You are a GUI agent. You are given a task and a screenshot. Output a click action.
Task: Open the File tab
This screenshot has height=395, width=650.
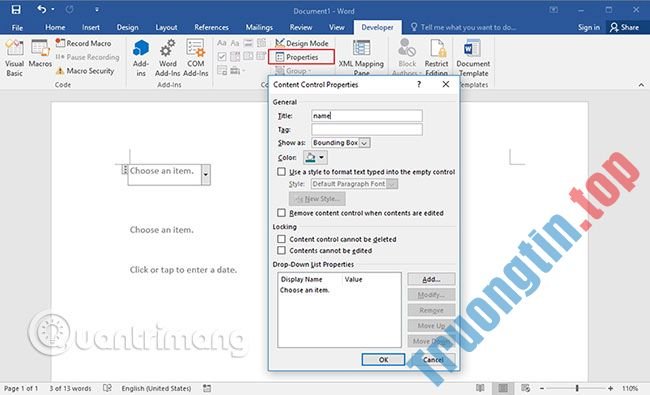click(x=17, y=27)
